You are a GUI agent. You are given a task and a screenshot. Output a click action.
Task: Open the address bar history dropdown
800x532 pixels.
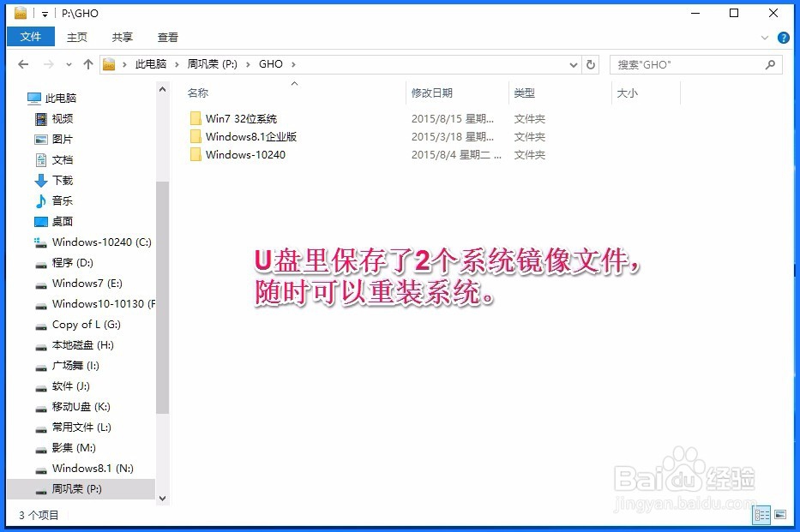573,63
